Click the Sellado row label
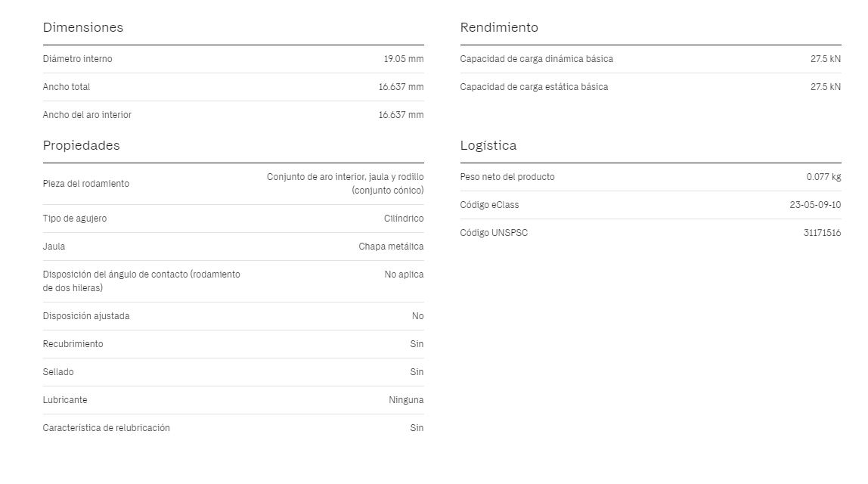Image resolution: width=868 pixels, height=484 pixels. [x=58, y=372]
